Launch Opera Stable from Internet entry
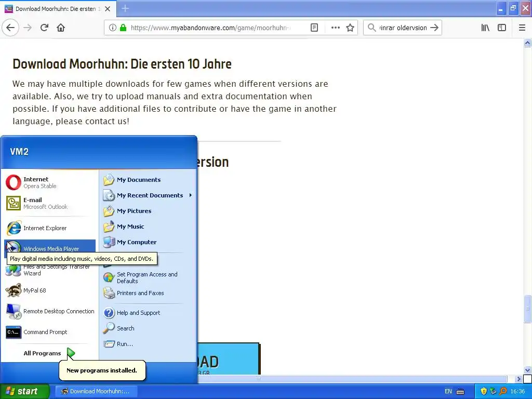The height and width of the screenshot is (399, 532). (49, 182)
